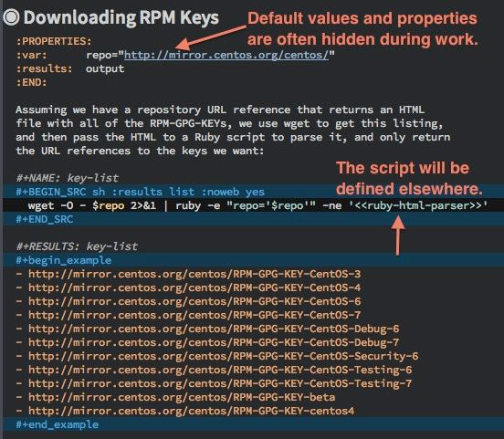The image size is (504, 439).
Task: Click the RPM-GPG-KEY-centos4 URL
Action: click(x=191, y=411)
